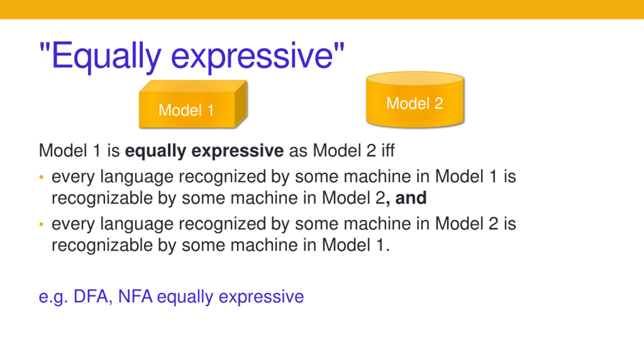This screenshot has width=644, height=362.
Task: Click the second orange bullet point
Action: pos(42,224)
